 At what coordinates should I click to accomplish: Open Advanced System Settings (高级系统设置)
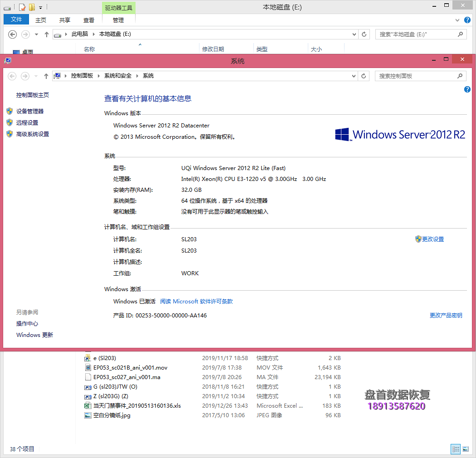[33, 134]
